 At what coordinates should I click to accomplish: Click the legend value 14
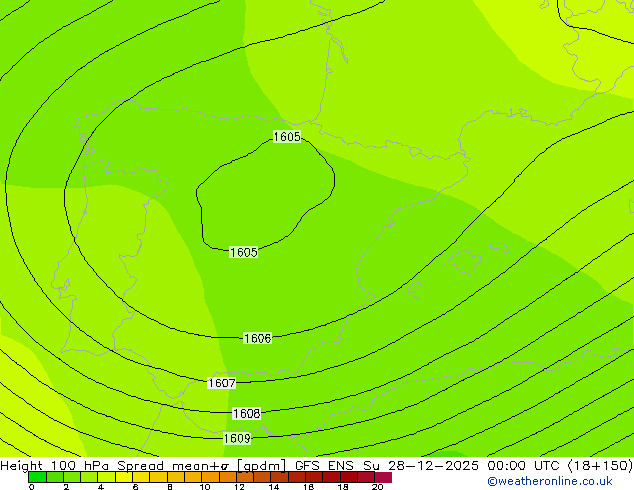274,487
